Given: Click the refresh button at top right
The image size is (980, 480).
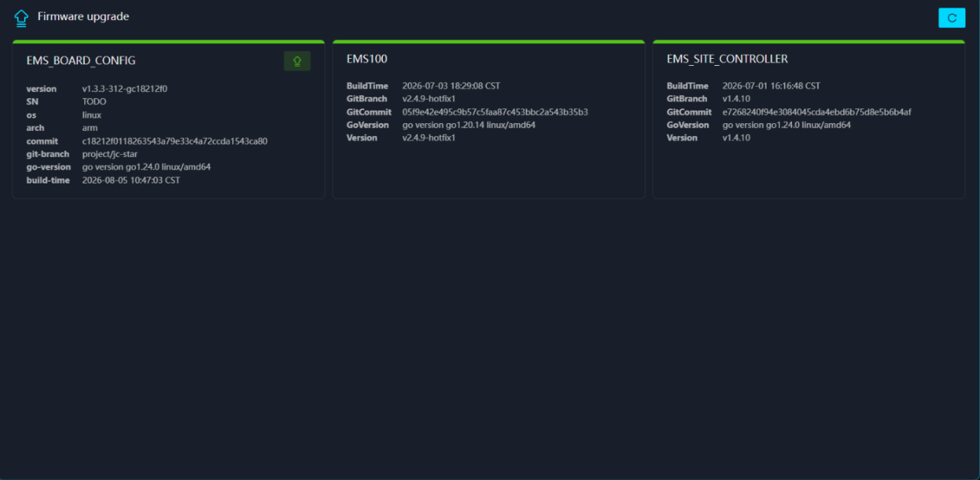Looking at the screenshot, I should click(951, 18).
